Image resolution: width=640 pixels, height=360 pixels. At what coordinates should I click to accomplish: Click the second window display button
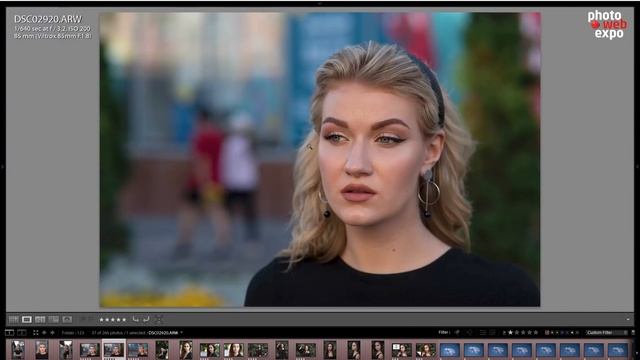[x=22, y=333]
